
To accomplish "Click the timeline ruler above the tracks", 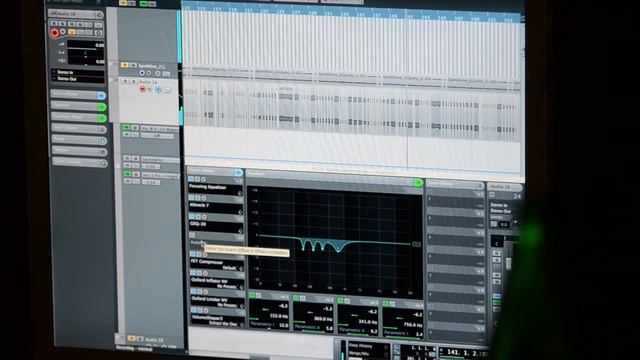I will 351,11.
